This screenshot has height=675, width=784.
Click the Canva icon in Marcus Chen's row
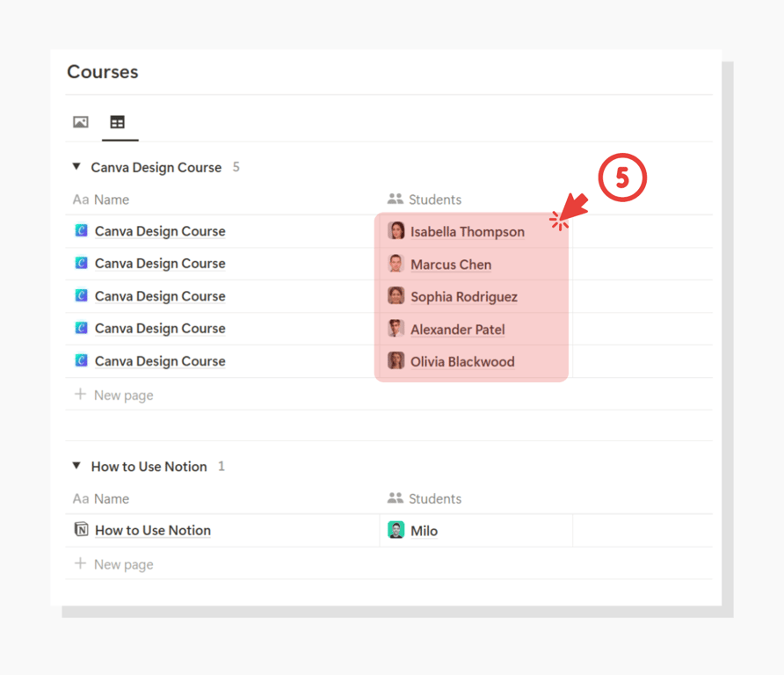point(81,263)
